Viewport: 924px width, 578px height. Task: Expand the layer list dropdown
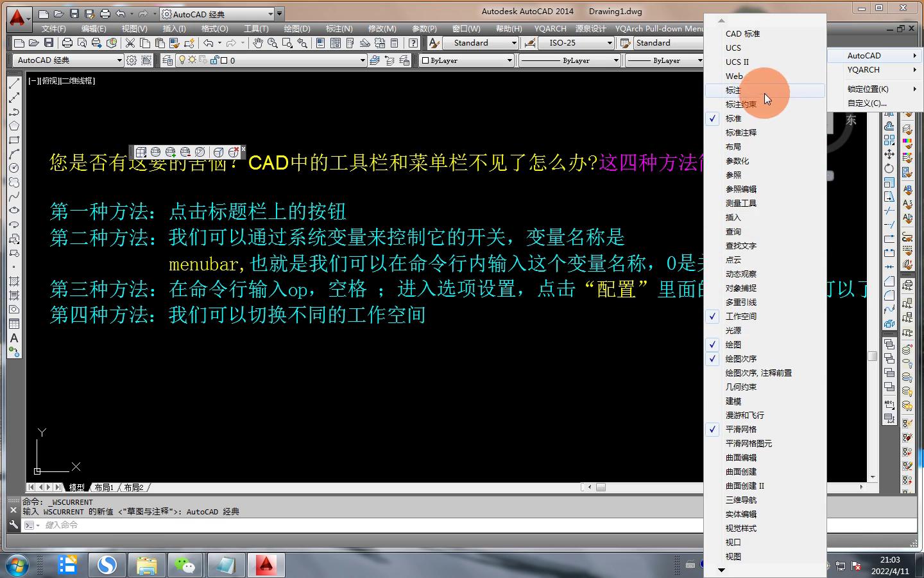click(363, 60)
